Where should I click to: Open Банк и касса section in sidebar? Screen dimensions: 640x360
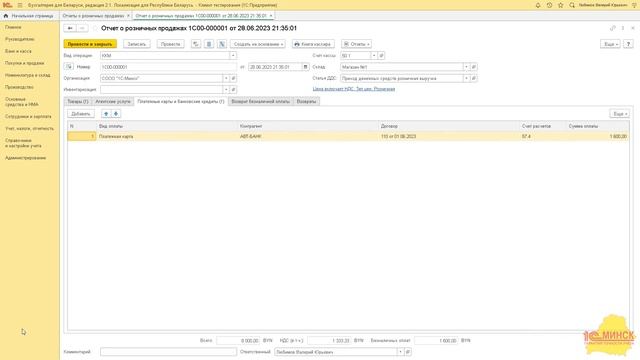pos(18,51)
